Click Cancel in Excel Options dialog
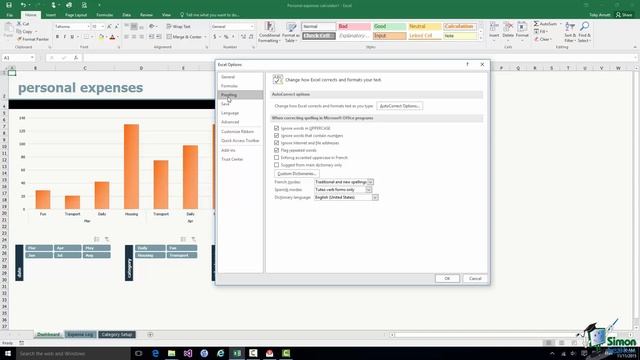Viewport: 640px width, 360px height. click(x=475, y=278)
